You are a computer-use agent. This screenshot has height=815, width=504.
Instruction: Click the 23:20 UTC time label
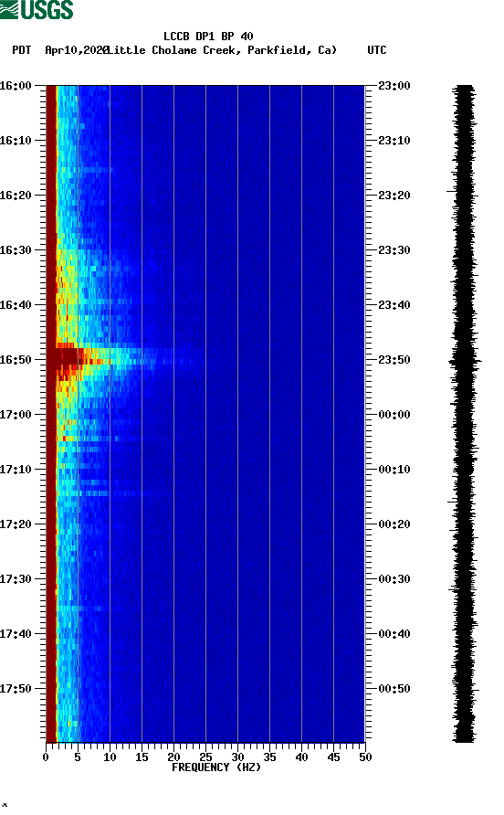tap(394, 196)
